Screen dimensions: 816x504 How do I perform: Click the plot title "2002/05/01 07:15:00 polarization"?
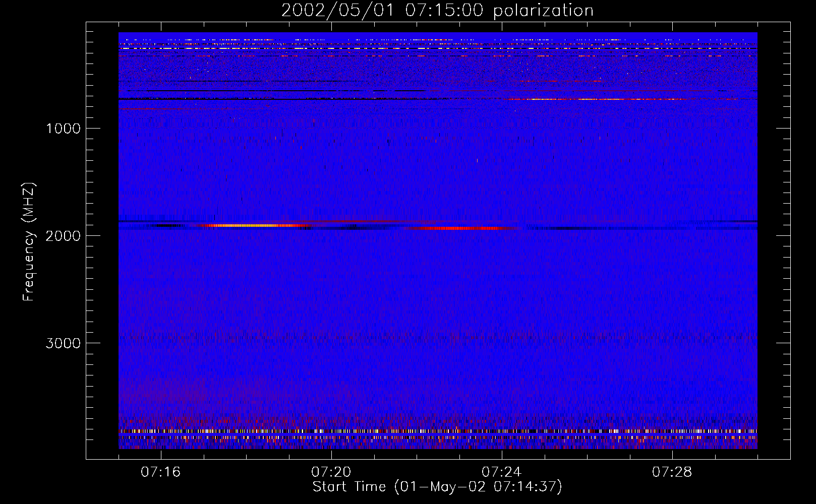point(437,10)
